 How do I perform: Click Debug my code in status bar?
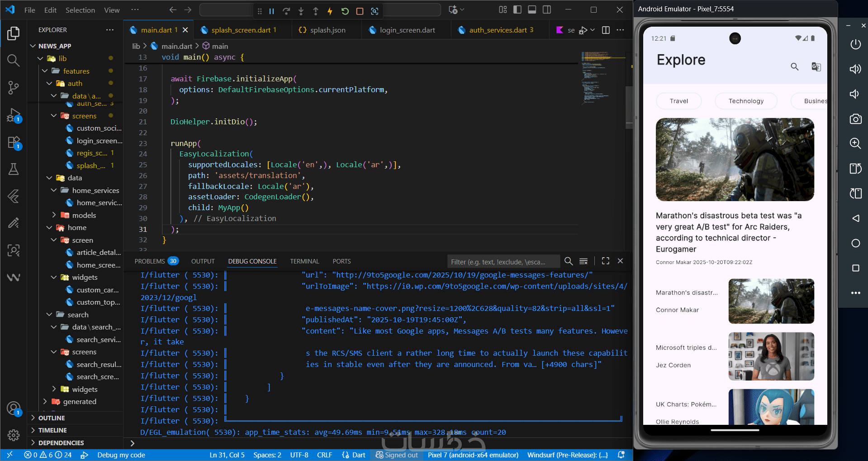pyautogui.click(x=121, y=455)
